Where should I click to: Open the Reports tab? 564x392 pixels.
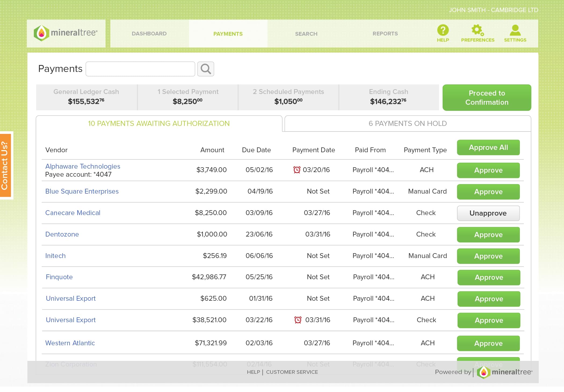click(x=385, y=34)
